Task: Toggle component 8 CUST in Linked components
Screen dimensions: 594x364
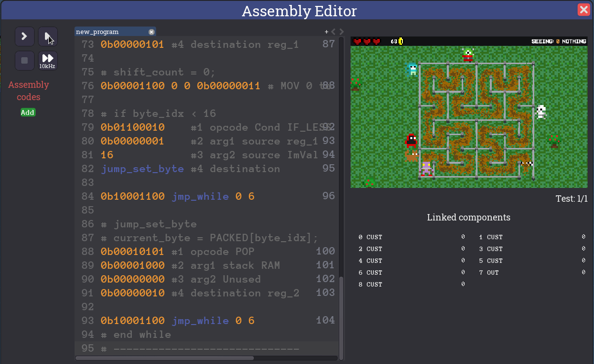Action: point(370,284)
